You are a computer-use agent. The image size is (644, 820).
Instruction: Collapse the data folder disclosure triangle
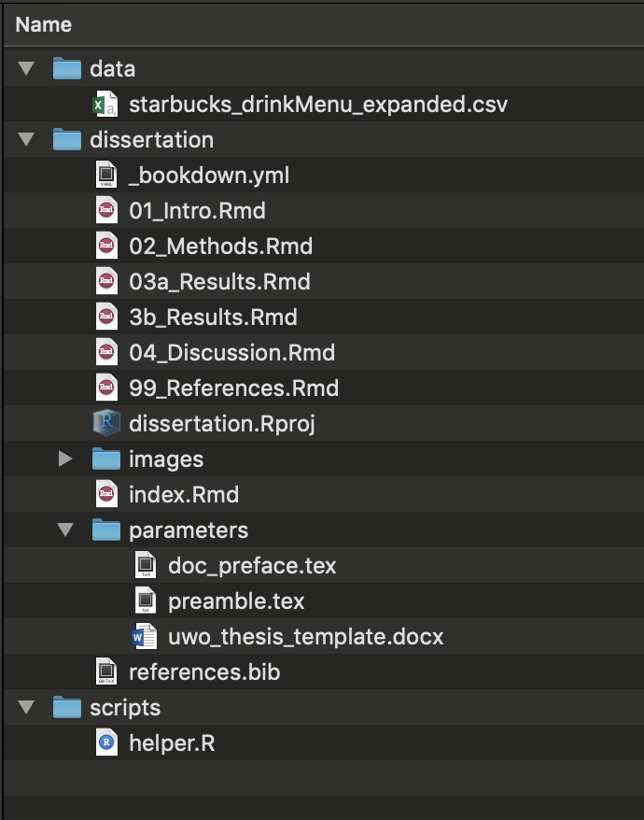point(26,68)
